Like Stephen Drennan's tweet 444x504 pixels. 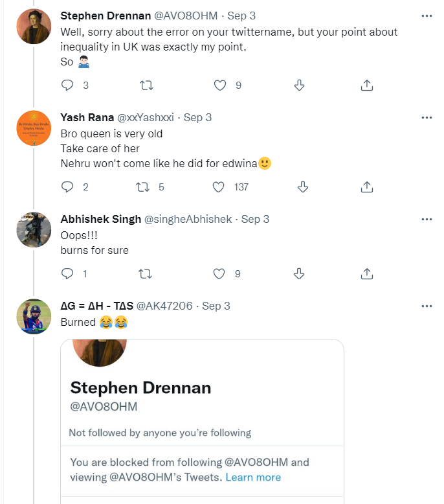(x=220, y=85)
